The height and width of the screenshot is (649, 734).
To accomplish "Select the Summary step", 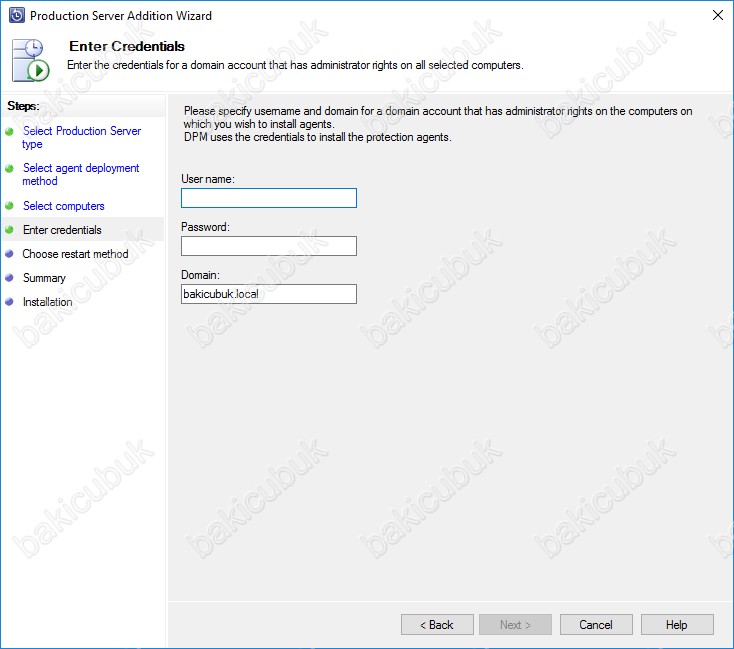I will pyautogui.click(x=44, y=278).
